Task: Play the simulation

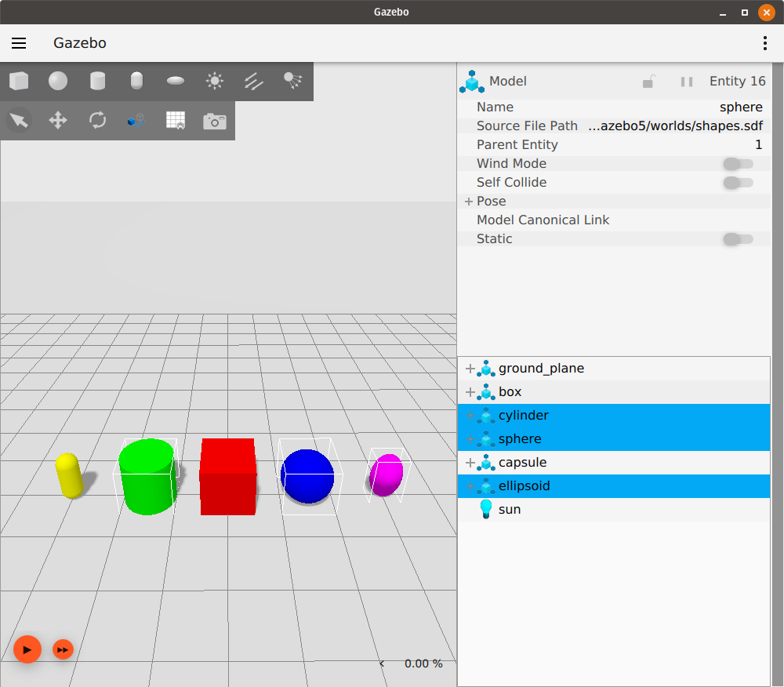Action: 27,649
